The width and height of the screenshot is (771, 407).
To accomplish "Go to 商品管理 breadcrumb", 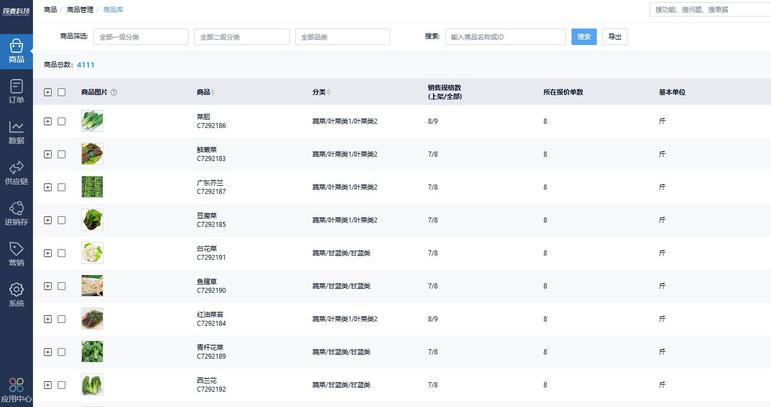I will pyautogui.click(x=80, y=9).
